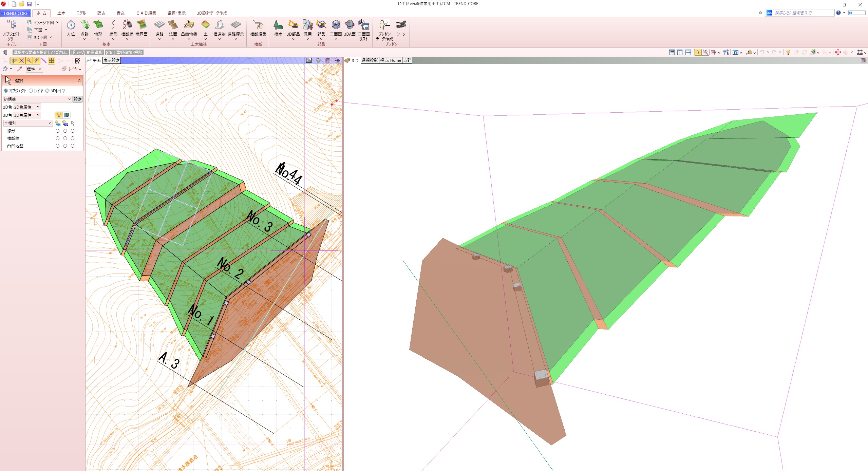Expand the 全種別 type dropdown
Viewport: 868px width, 471px height.
point(27,123)
